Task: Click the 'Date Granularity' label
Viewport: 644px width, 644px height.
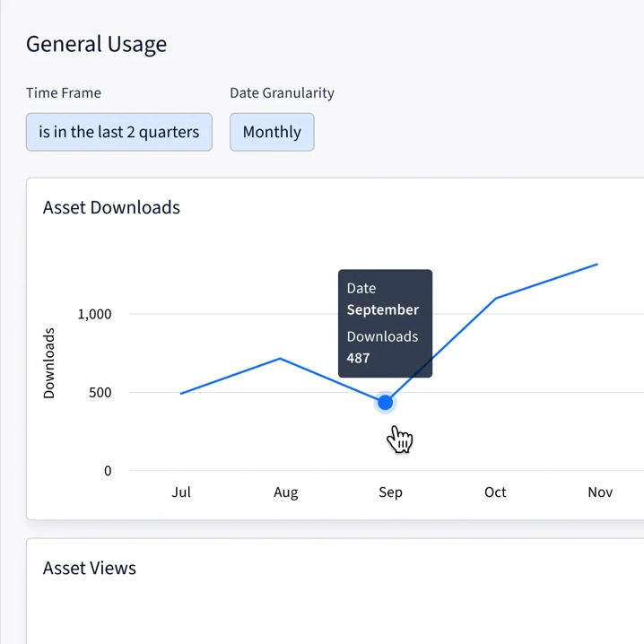Action: point(283,93)
